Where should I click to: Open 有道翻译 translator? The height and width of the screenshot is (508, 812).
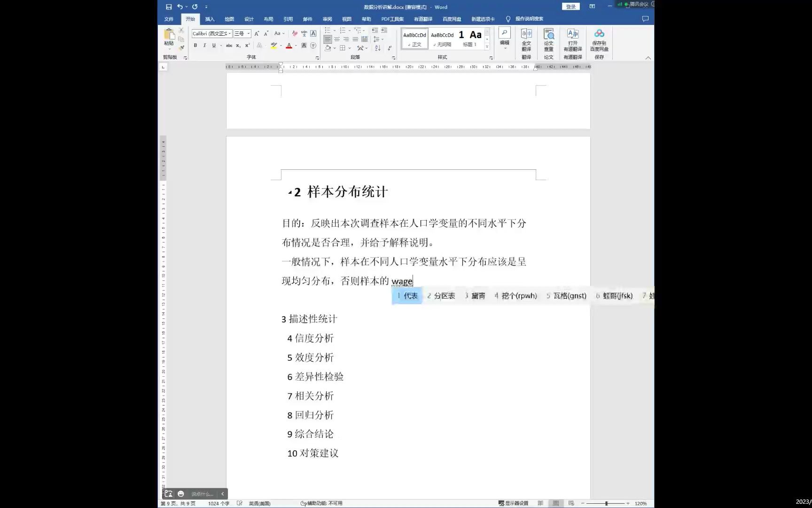coord(573,40)
